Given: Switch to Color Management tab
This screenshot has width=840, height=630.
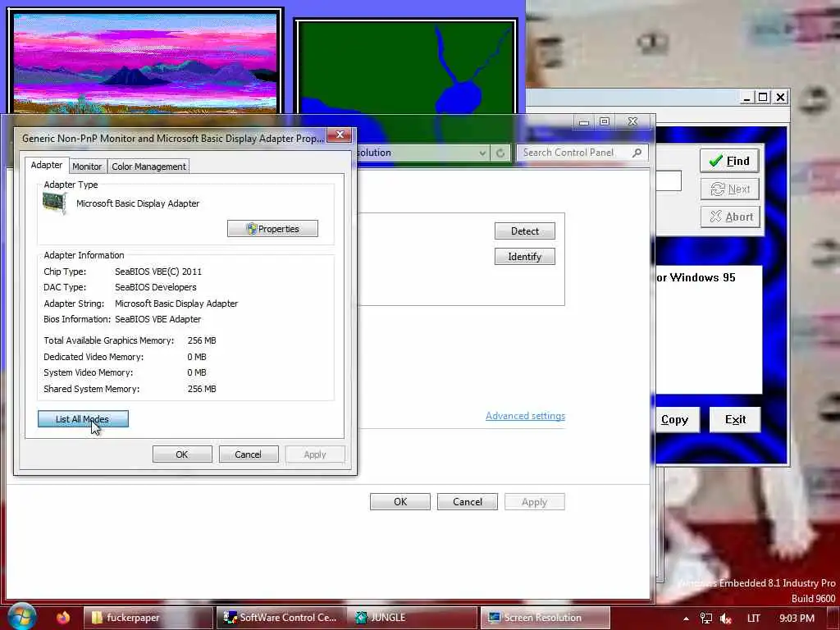Looking at the screenshot, I should pyautogui.click(x=148, y=167).
